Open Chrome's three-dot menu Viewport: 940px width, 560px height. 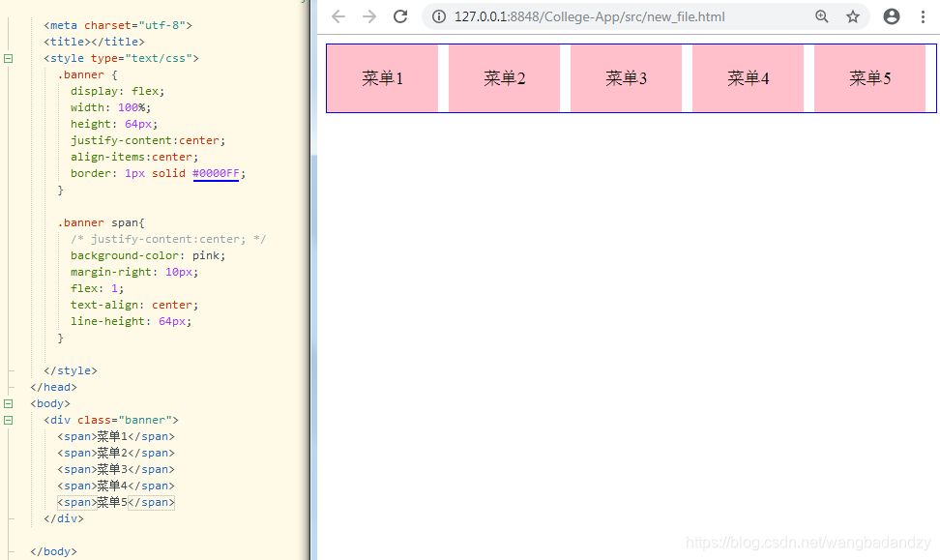[924, 16]
